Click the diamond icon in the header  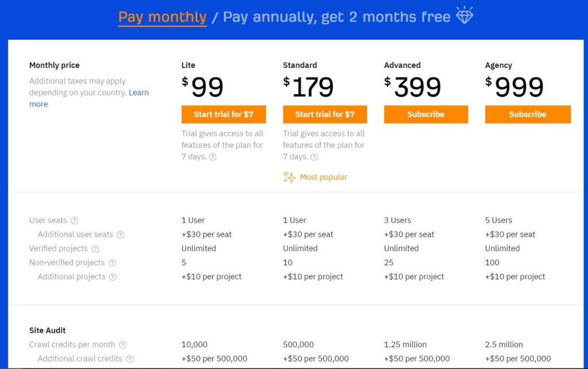pyautogui.click(x=465, y=17)
